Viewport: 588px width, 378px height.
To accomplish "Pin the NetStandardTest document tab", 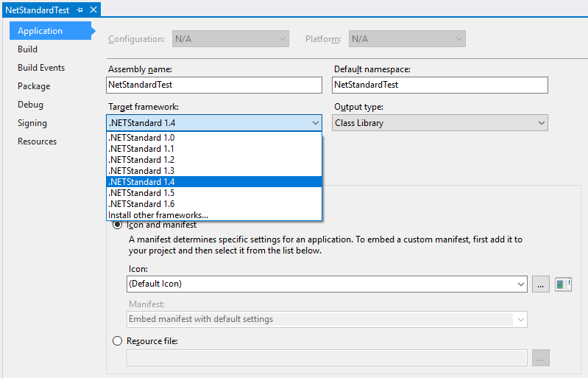I will click(79, 10).
